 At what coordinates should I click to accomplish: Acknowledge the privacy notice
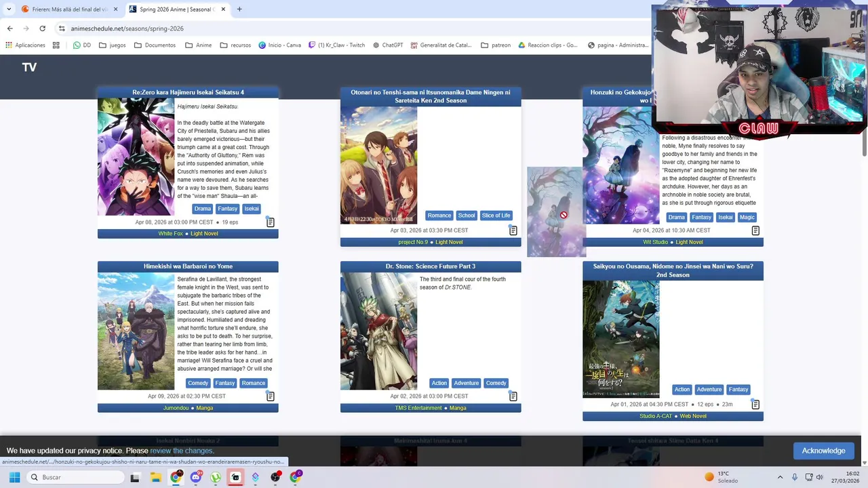(x=823, y=451)
